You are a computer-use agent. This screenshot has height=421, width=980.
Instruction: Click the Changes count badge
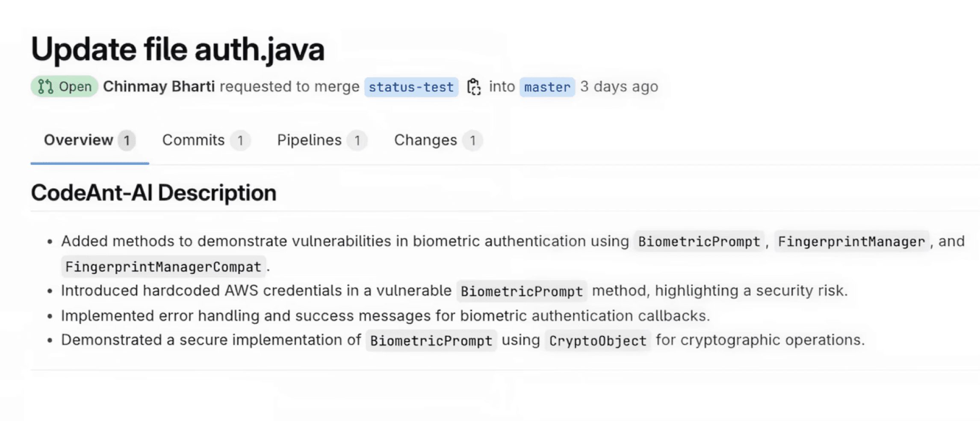tap(472, 140)
